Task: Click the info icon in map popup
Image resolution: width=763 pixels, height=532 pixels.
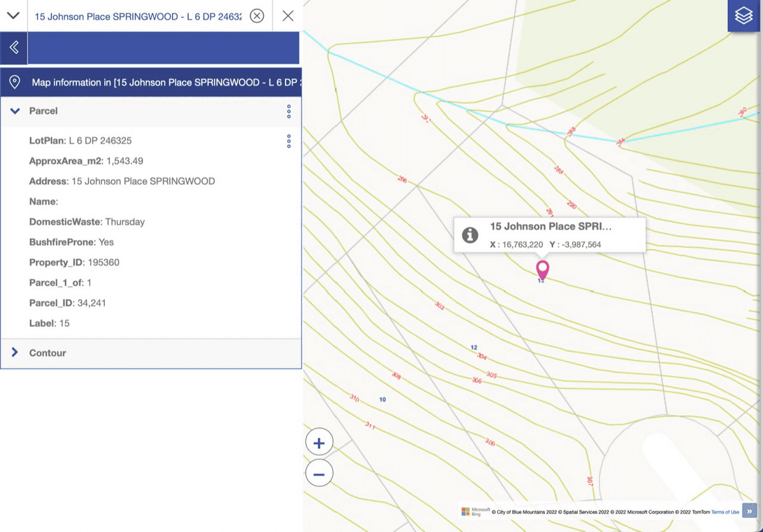Action: (470, 235)
